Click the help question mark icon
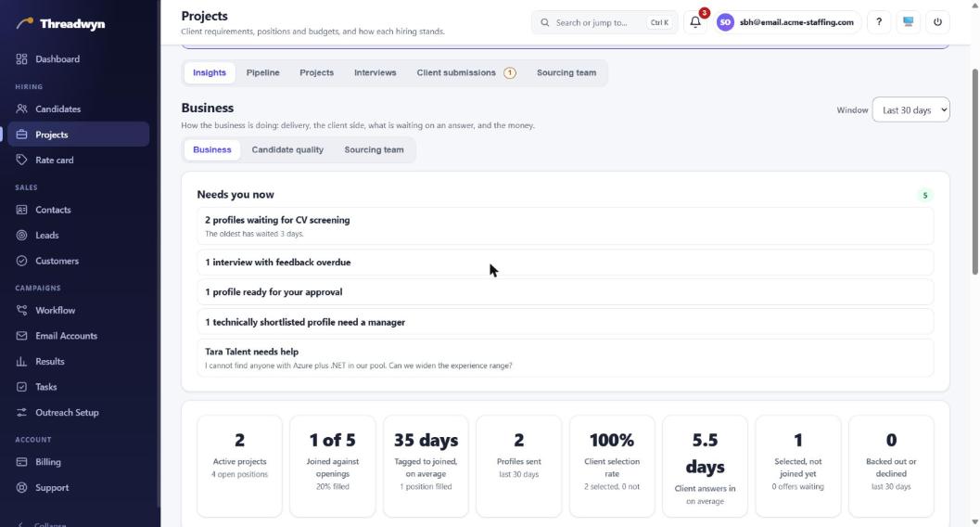This screenshot has height=527, width=980. click(x=879, y=22)
